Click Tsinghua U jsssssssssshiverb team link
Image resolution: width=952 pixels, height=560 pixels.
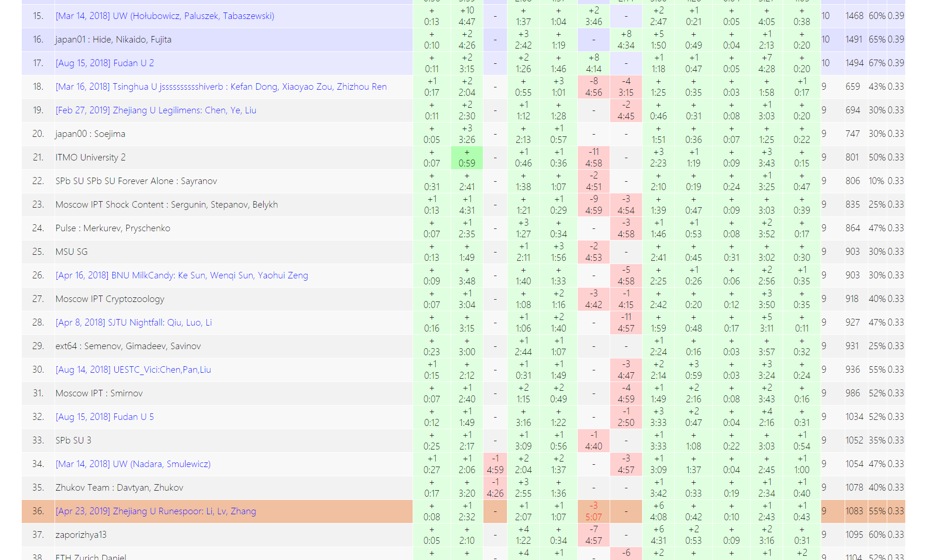[x=221, y=87]
